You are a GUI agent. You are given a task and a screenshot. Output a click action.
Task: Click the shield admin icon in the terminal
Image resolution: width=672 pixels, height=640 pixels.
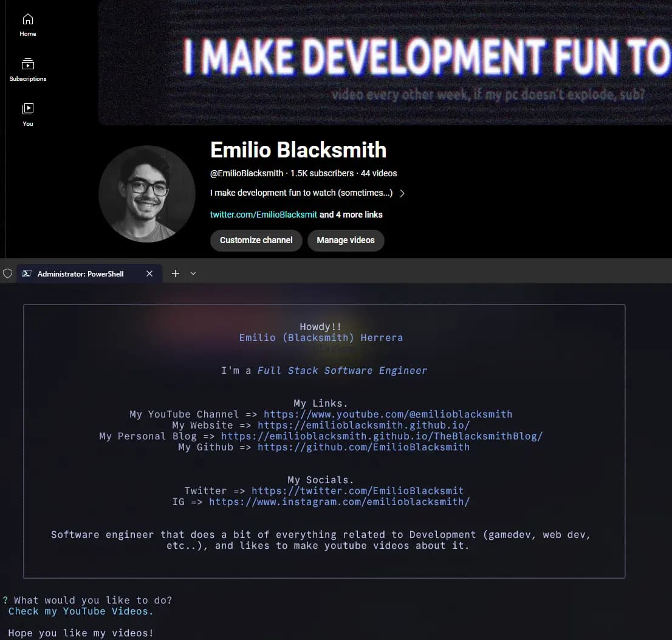[8, 274]
